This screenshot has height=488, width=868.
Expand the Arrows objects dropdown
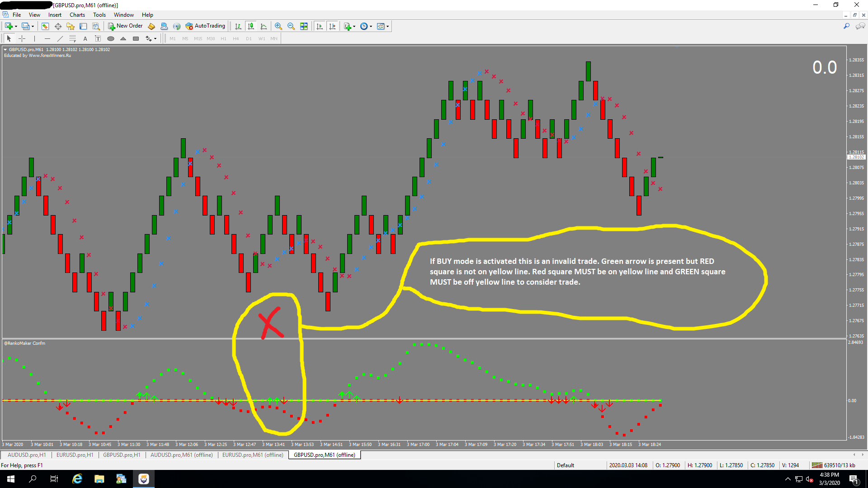[x=155, y=38]
